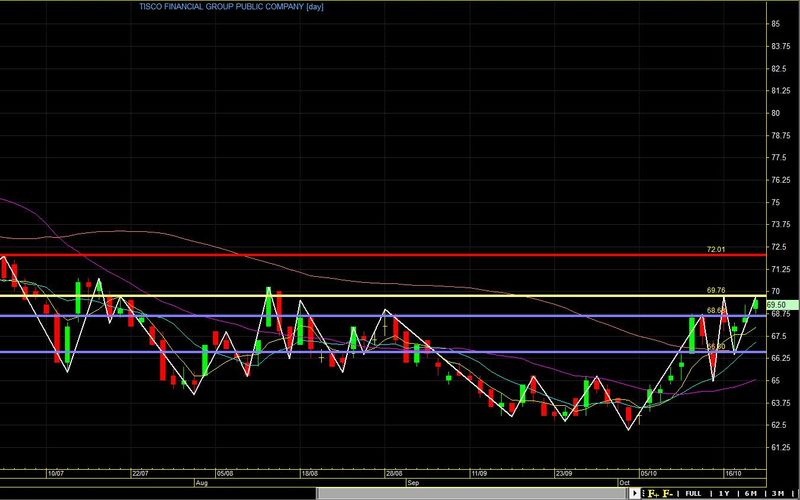Click the 05/10 date axis label
The image size is (800, 500).
pyautogui.click(x=648, y=473)
